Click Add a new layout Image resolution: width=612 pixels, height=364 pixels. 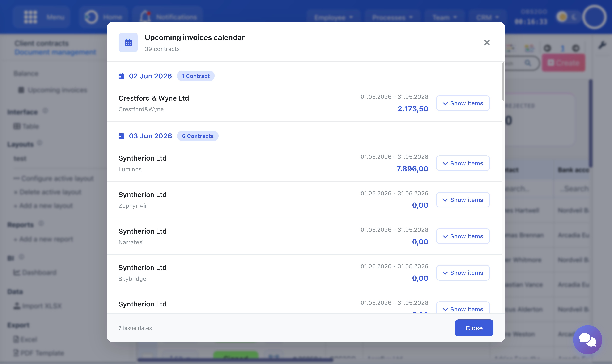coord(43,206)
